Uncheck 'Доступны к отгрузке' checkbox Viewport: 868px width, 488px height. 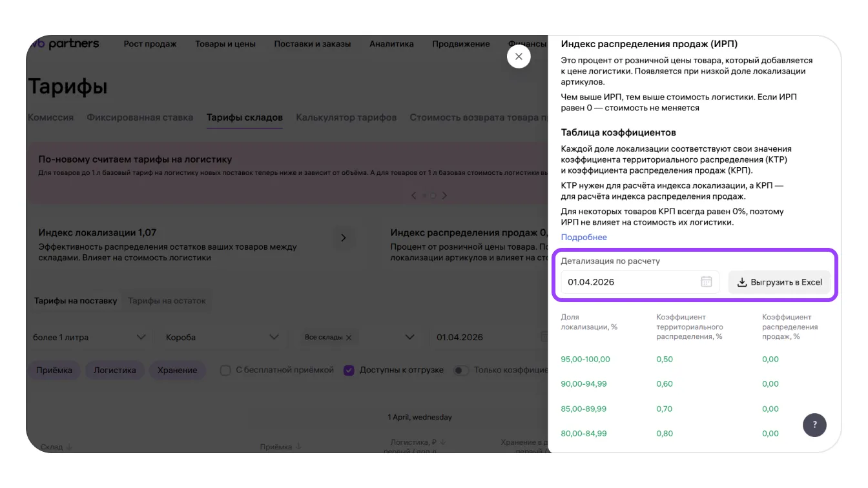tap(349, 371)
